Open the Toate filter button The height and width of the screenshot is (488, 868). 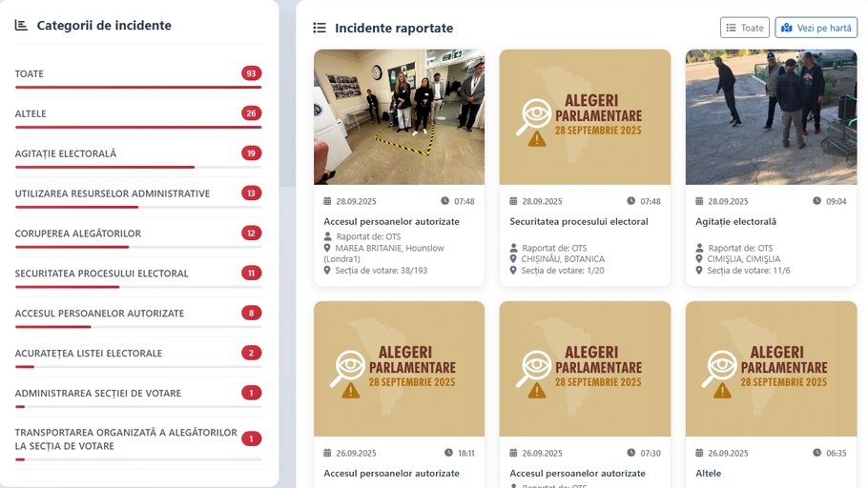745,28
